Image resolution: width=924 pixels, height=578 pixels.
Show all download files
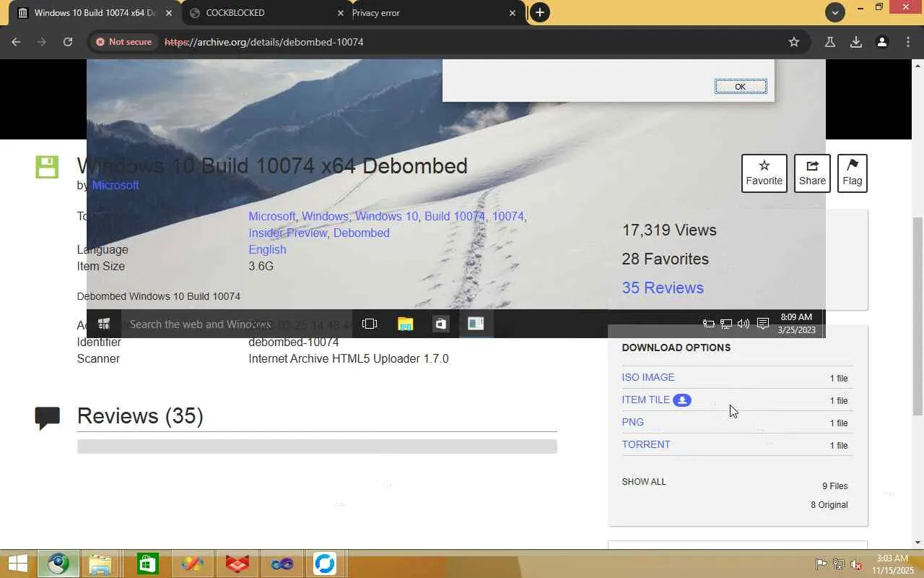(644, 482)
